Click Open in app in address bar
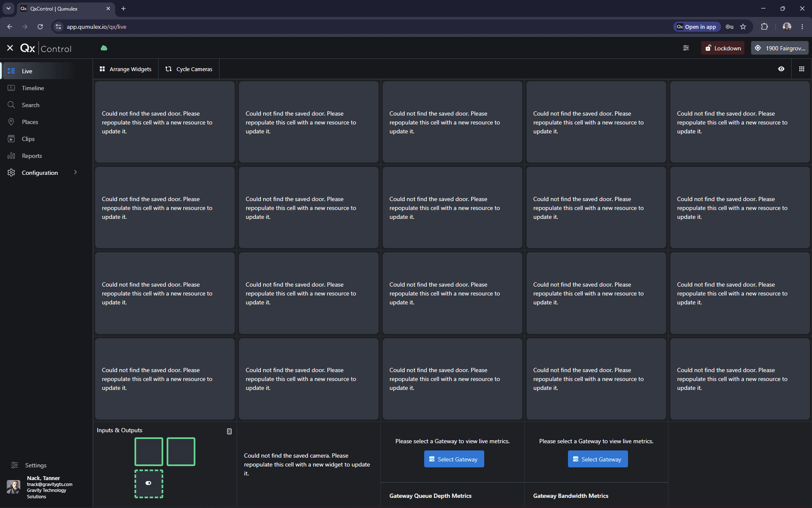Screen dimensions: 812x508 pyautogui.click(x=697, y=27)
